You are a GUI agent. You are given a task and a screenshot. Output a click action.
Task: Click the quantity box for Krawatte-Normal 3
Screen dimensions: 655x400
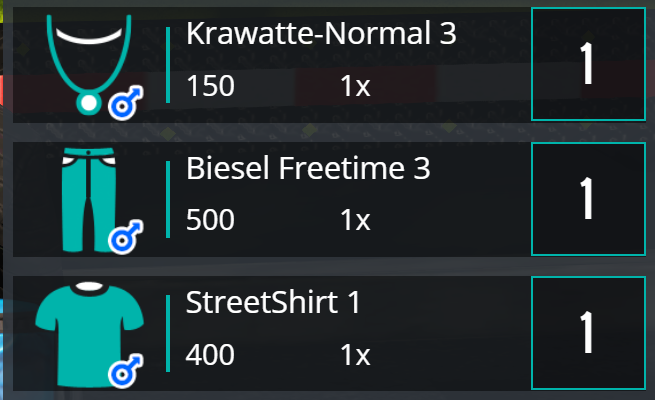[x=588, y=64]
